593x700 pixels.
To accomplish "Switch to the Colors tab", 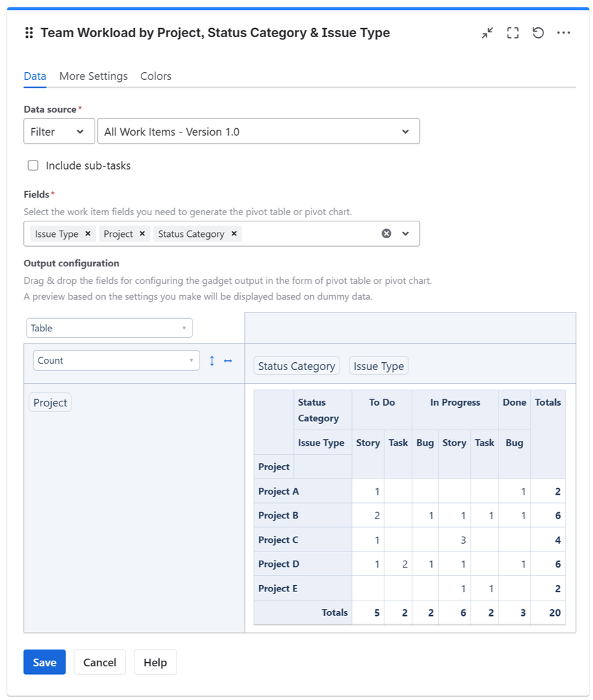I will click(x=155, y=76).
